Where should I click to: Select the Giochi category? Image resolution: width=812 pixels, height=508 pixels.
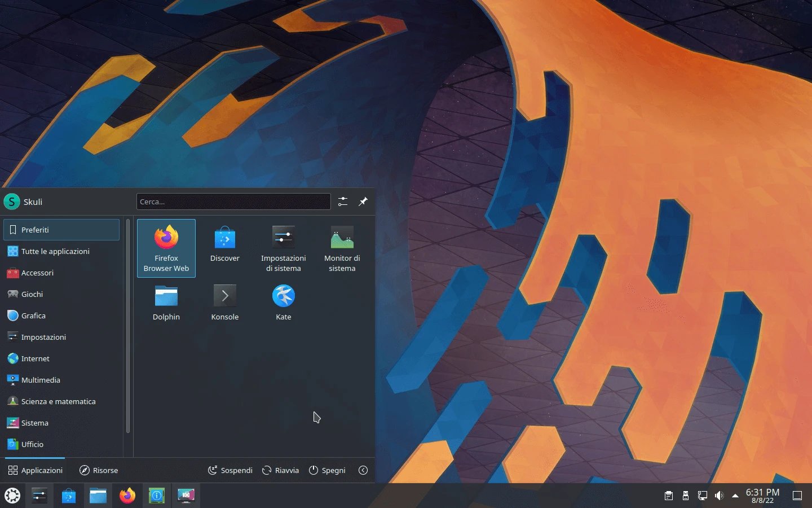[x=32, y=294]
